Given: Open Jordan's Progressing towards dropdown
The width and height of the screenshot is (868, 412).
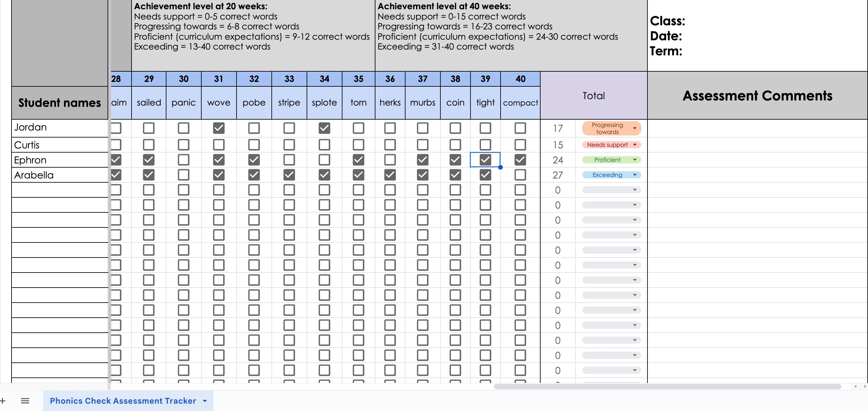Looking at the screenshot, I should pyautogui.click(x=611, y=128).
